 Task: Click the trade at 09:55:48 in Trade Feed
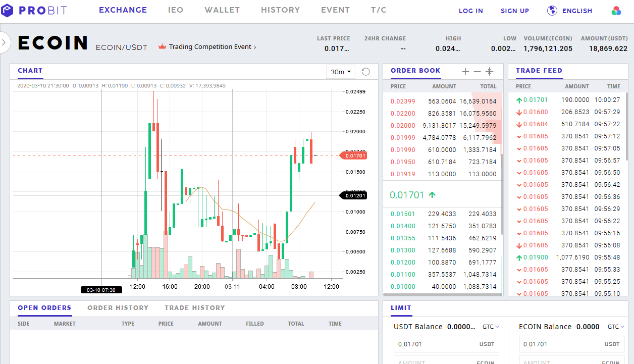tap(568, 257)
